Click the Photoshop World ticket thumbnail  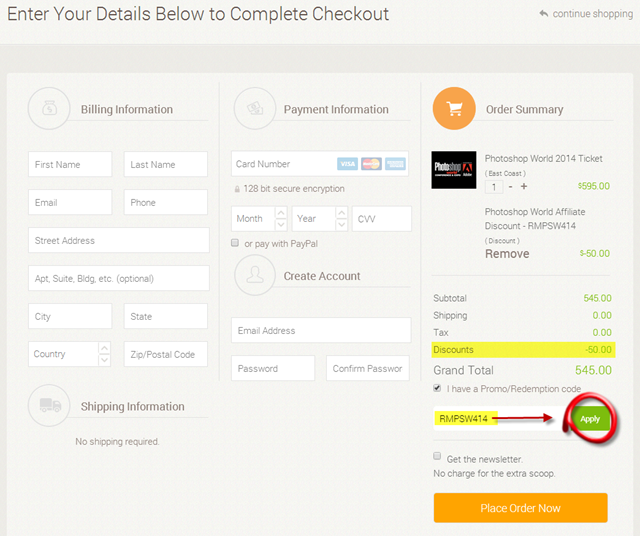coord(454,169)
